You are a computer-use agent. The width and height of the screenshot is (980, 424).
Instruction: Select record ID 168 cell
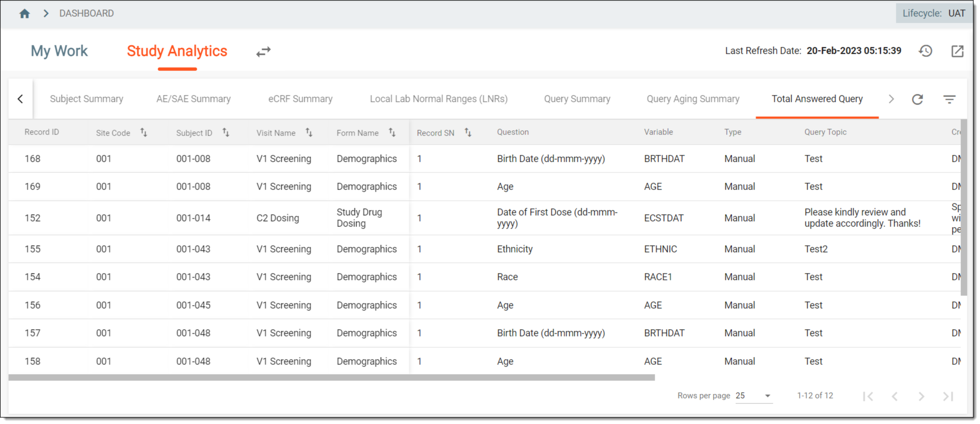(33, 159)
